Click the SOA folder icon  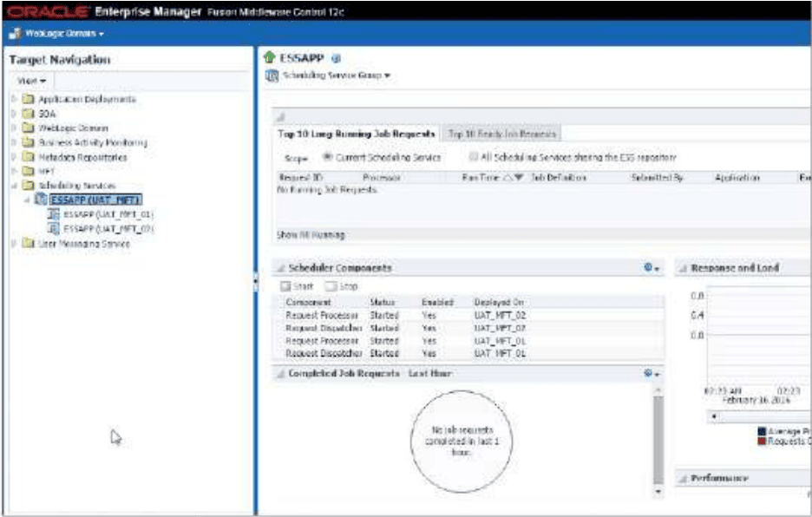(28, 114)
